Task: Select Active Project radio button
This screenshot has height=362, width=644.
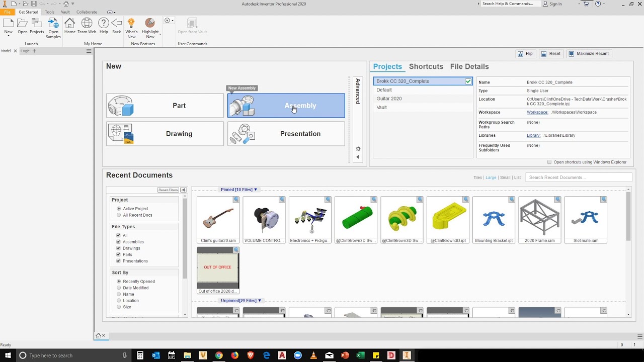Action: [x=119, y=209]
